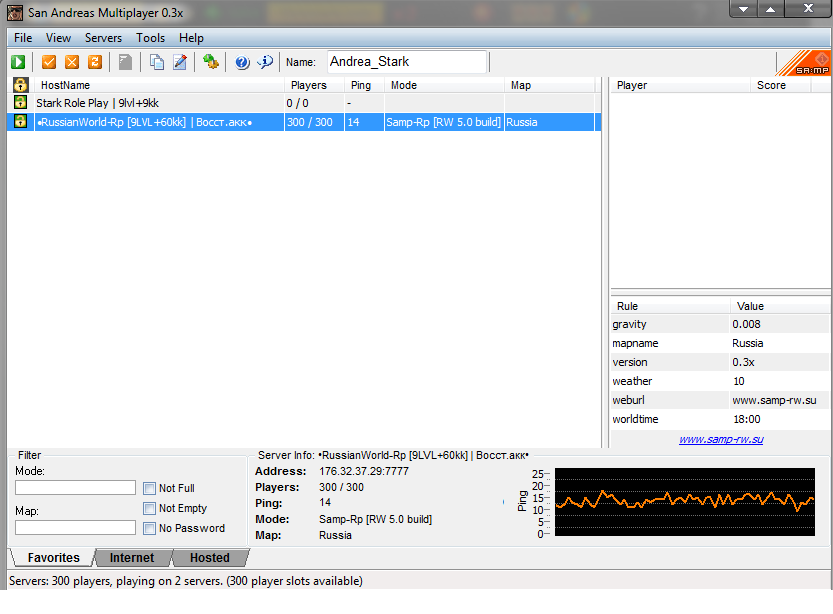Click the Rule column header
The image size is (833, 614).
pos(670,306)
